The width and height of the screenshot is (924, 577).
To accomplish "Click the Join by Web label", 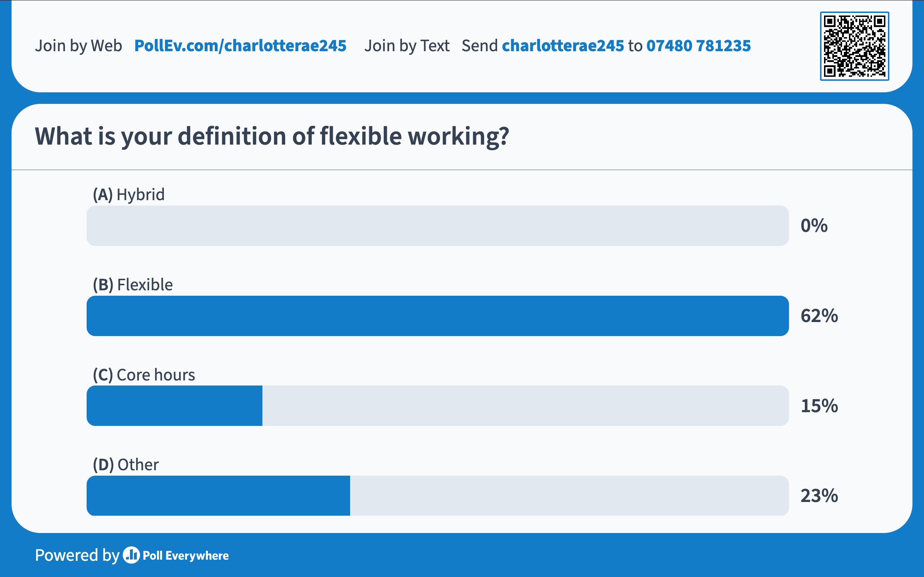I will pos(78,46).
